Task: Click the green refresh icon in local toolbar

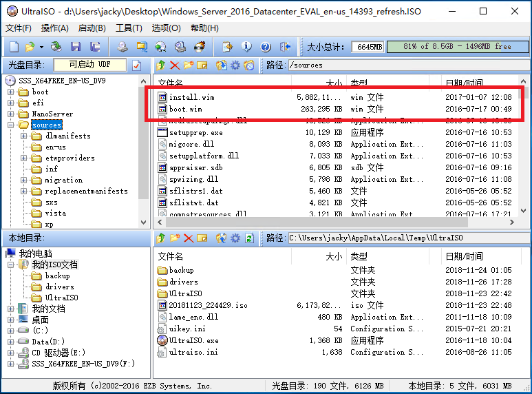Action: pos(249,238)
